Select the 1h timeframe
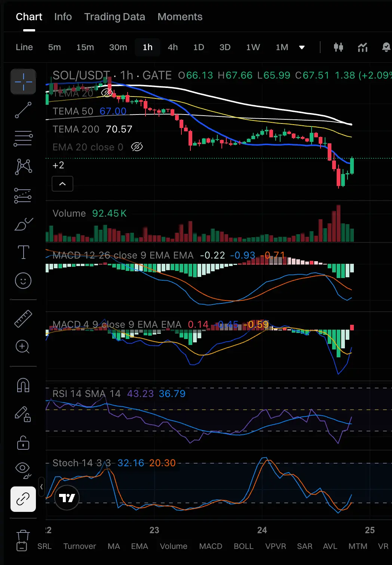392x565 pixels. [148, 47]
